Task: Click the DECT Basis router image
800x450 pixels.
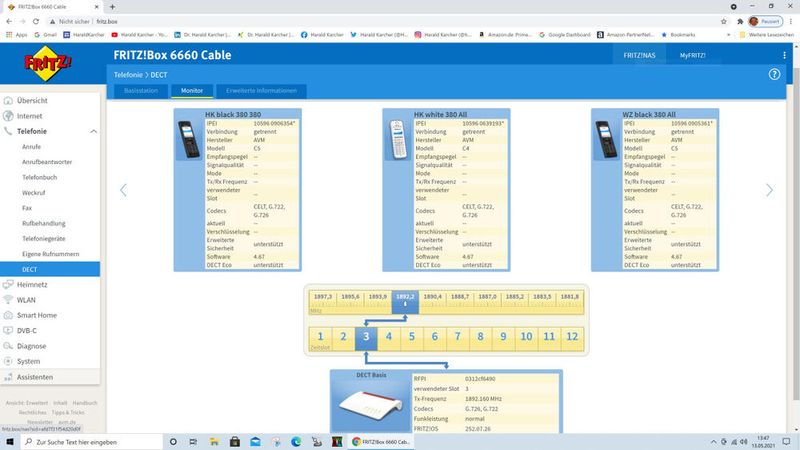Action: [371, 405]
